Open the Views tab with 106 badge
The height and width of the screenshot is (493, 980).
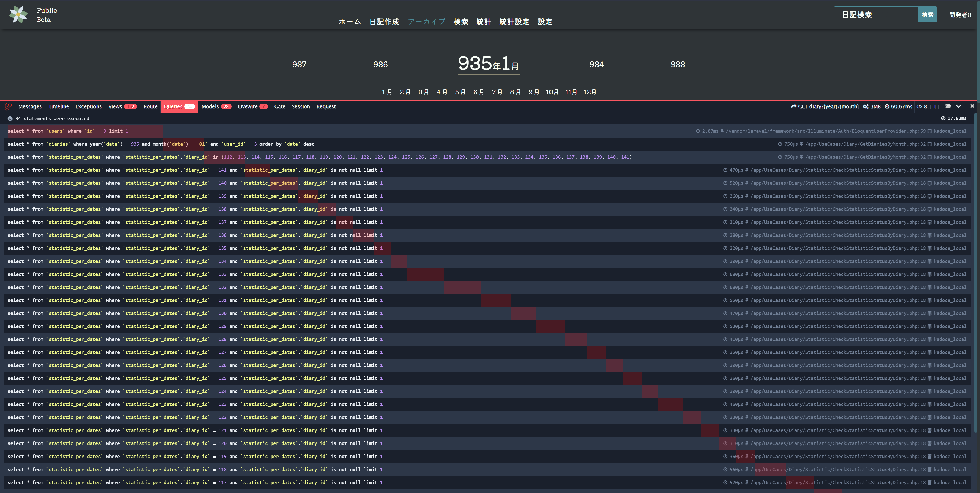point(122,107)
